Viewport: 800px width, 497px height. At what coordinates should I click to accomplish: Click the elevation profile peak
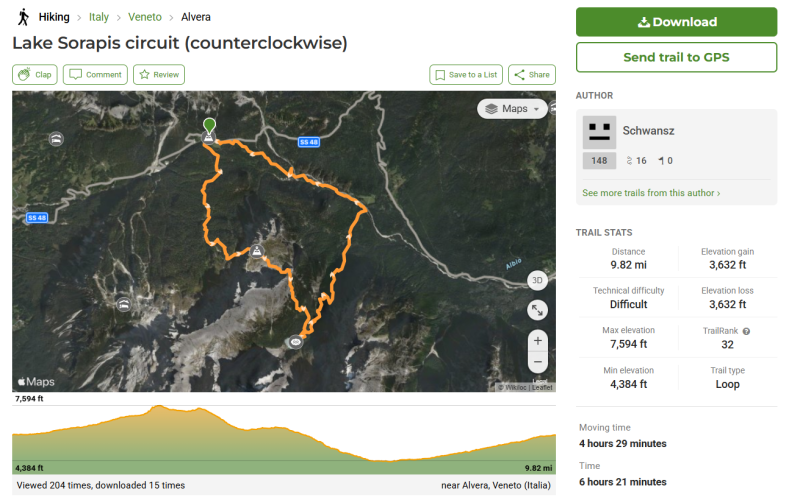point(158,408)
